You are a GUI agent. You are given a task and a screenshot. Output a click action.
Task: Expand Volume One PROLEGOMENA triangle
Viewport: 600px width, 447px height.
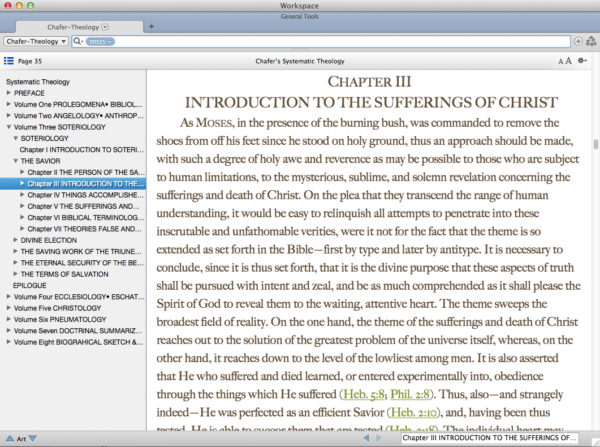click(x=8, y=104)
